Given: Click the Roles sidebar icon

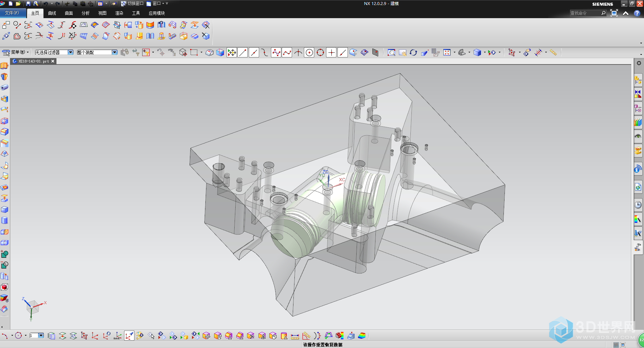Looking at the screenshot, I should [638, 248].
